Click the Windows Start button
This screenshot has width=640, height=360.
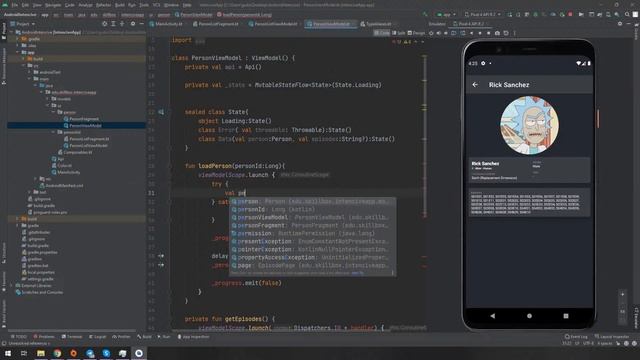pyautogui.click(x=8, y=353)
